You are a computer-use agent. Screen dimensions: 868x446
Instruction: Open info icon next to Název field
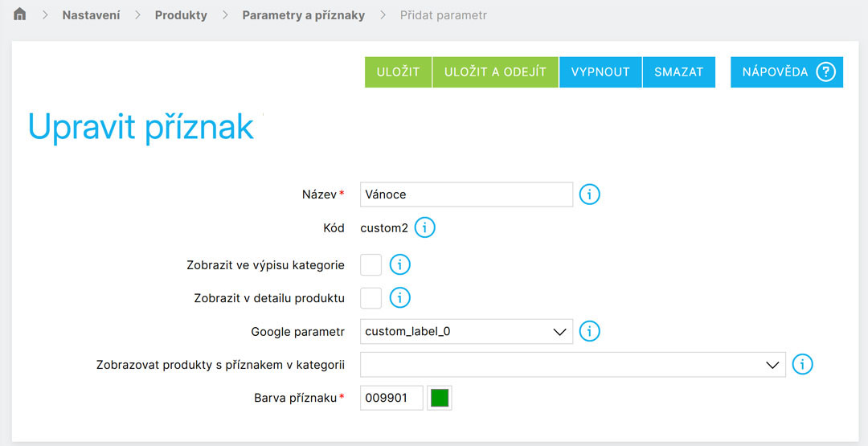pos(590,194)
